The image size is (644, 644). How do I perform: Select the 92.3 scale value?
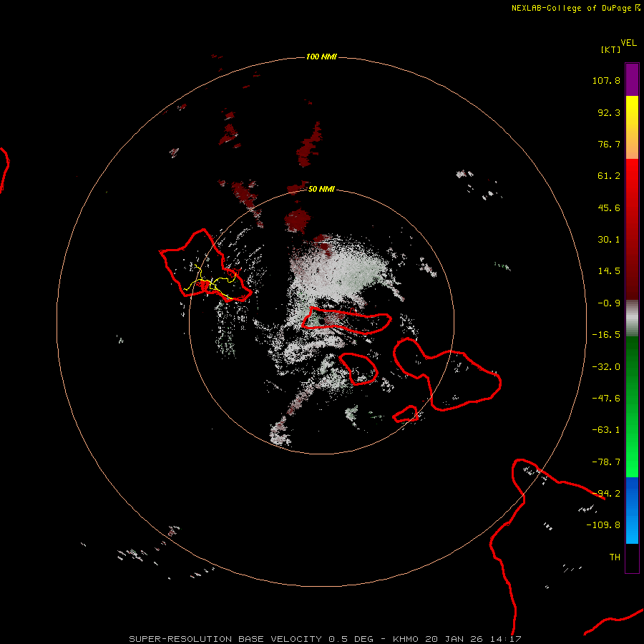coord(609,112)
